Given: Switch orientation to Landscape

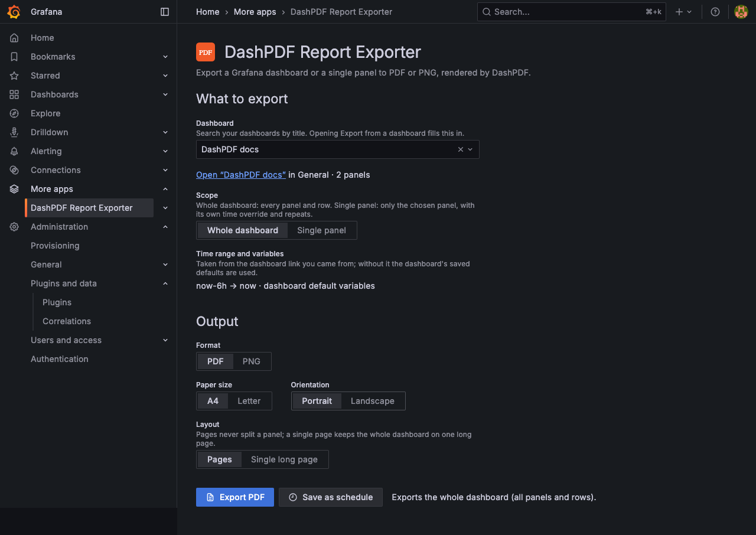Looking at the screenshot, I should (373, 401).
